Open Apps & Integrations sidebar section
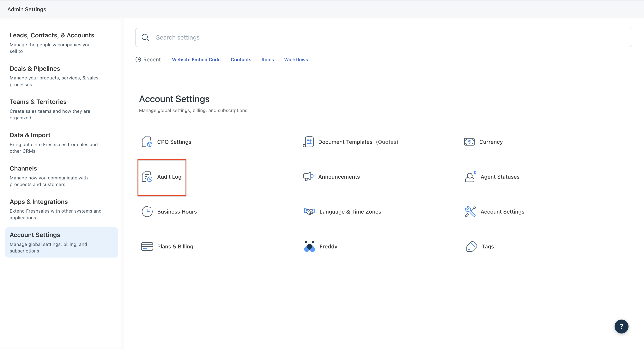 pyautogui.click(x=39, y=202)
